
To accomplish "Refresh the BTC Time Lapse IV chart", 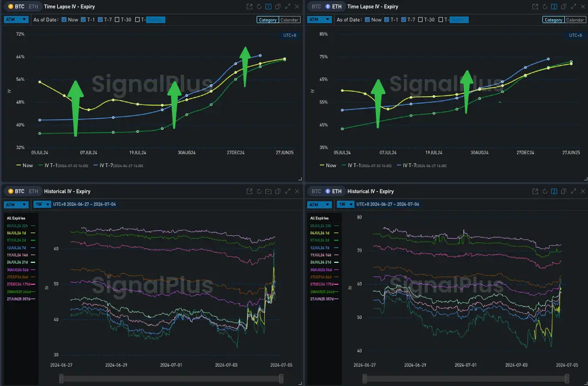I will pyautogui.click(x=259, y=7).
